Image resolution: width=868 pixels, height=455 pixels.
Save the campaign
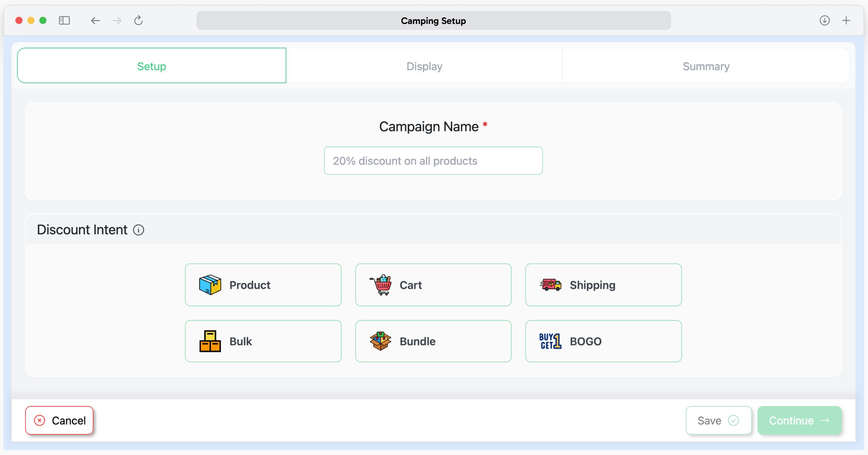[x=718, y=420]
